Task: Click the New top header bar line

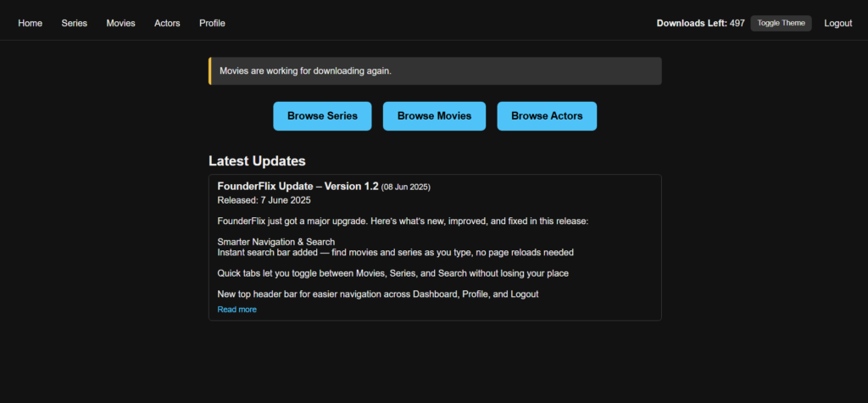Action: (x=377, y=294)
